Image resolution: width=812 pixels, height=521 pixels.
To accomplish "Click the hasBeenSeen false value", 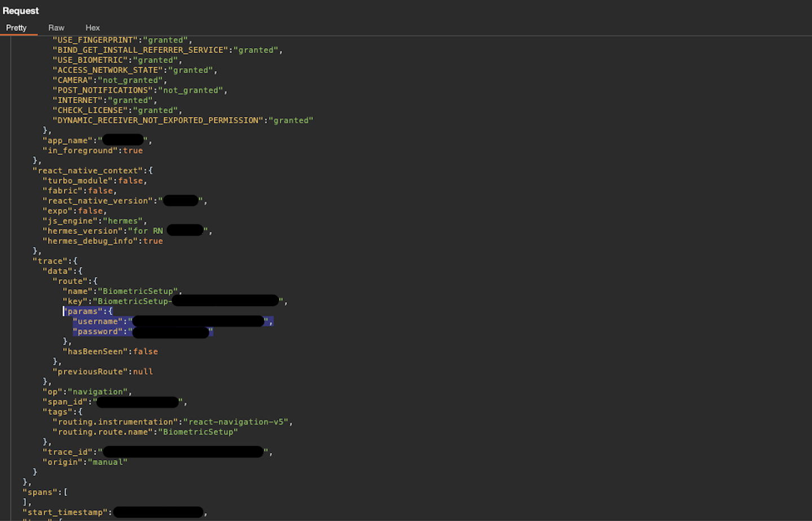I will pos(145,351).
